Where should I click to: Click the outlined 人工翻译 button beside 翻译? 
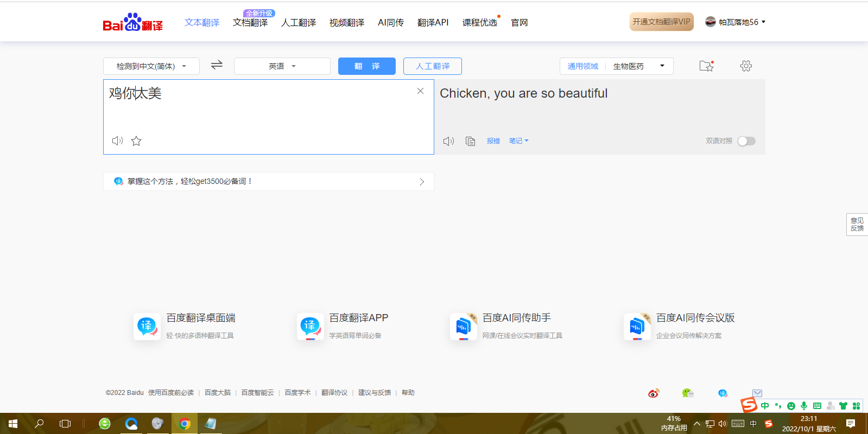(433, 66)
